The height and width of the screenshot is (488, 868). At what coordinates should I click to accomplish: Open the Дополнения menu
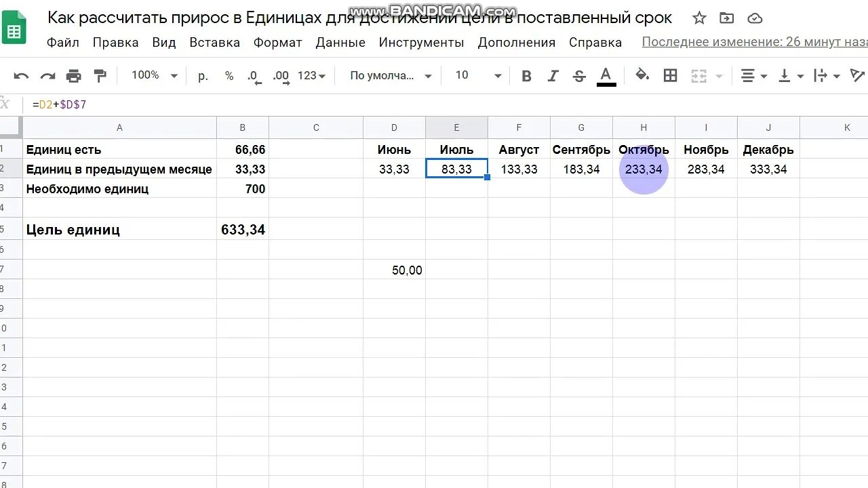517,43
